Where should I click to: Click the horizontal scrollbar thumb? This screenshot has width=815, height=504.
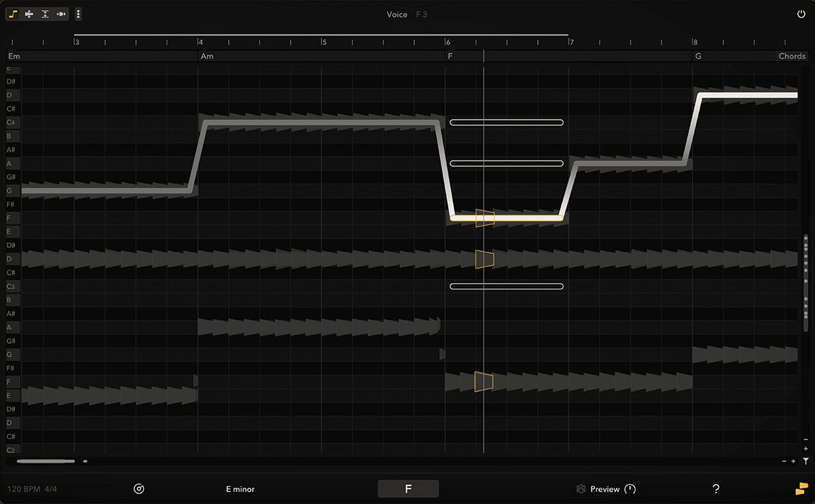click(46, 461)
